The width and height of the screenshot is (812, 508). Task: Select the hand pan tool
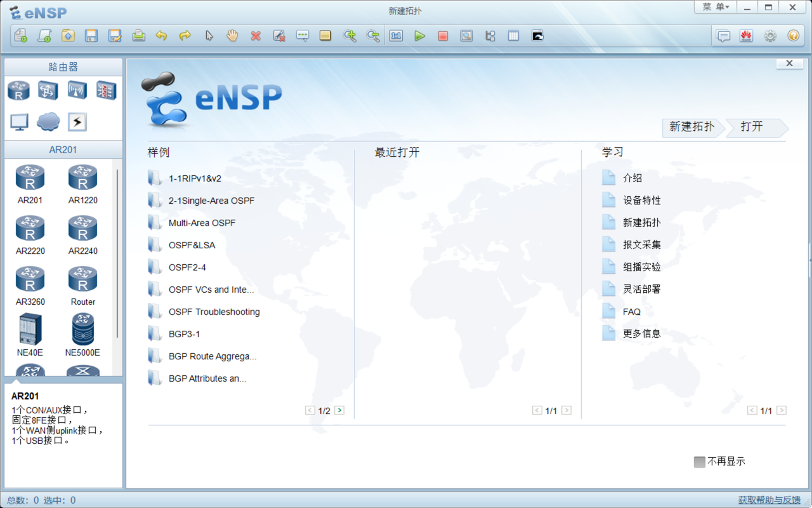point(232,36)
